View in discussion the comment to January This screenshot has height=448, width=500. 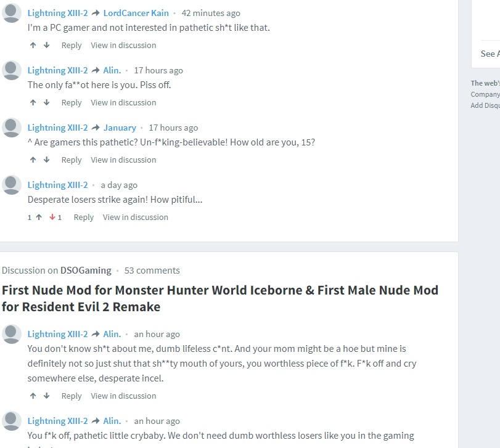tap(123, 160)
